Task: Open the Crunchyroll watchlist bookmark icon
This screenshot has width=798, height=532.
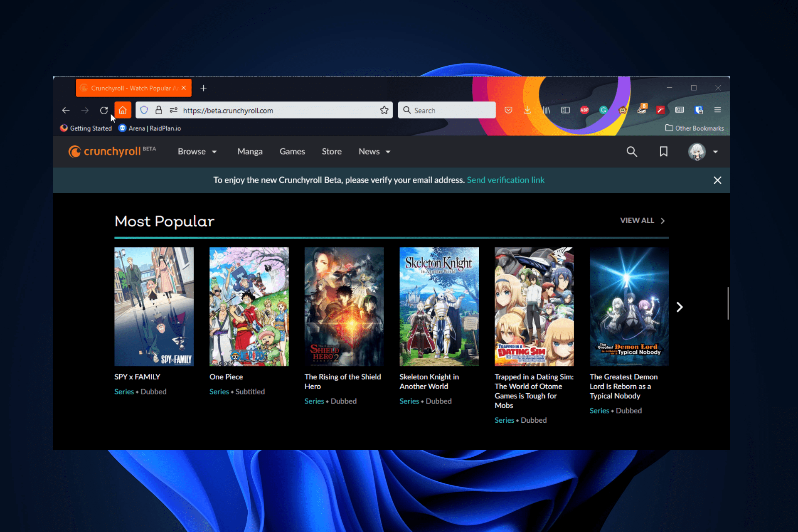Action: pyautogui.click(x=664, y=152)
